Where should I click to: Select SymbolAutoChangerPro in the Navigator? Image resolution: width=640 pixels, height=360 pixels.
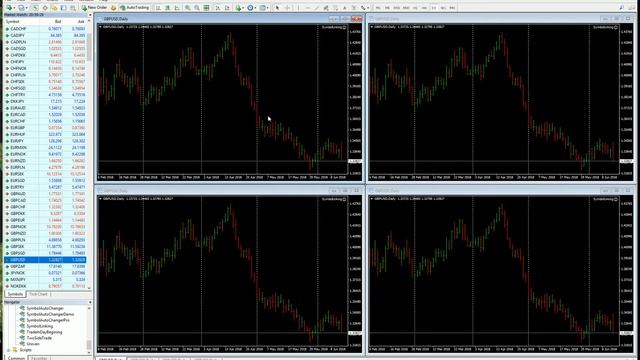coord(48,320)
